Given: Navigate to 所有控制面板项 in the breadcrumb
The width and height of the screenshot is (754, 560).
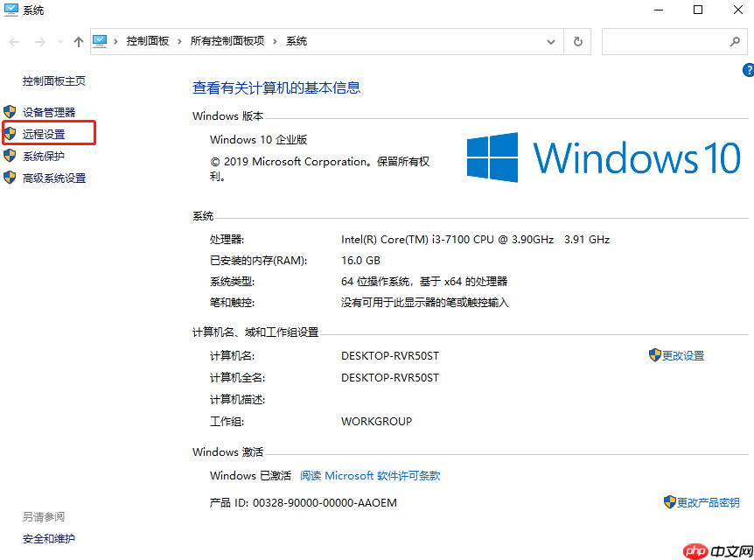Looking at the screenshot, I should (229, 40).
